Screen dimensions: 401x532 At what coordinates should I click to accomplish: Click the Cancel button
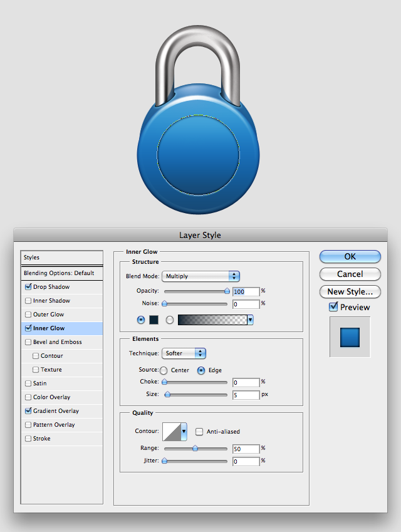(x=350, y=274)
